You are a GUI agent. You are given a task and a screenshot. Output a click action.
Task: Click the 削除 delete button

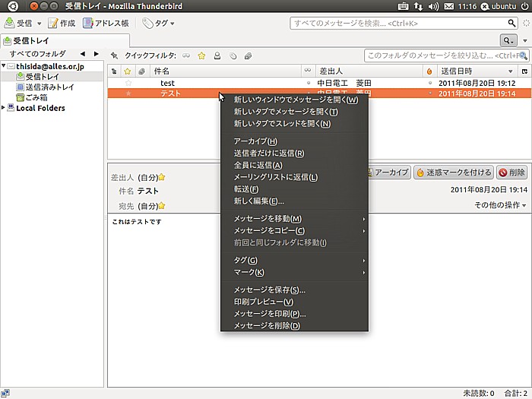512,173
